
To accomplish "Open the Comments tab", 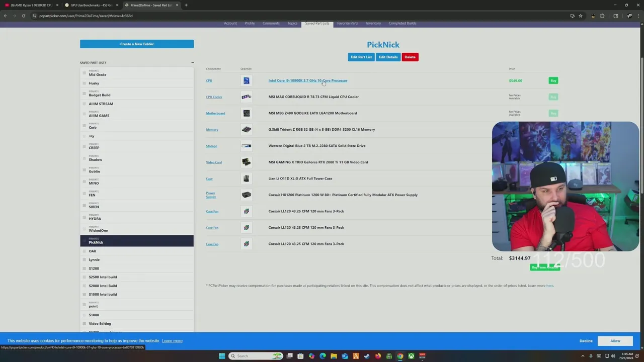I will [271, 23].
